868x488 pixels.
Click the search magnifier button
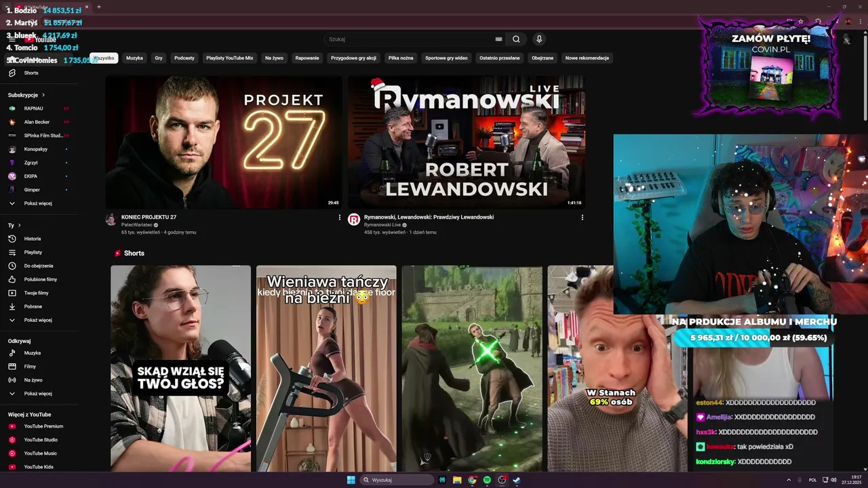pyautogui.click(x=516, y=39)
